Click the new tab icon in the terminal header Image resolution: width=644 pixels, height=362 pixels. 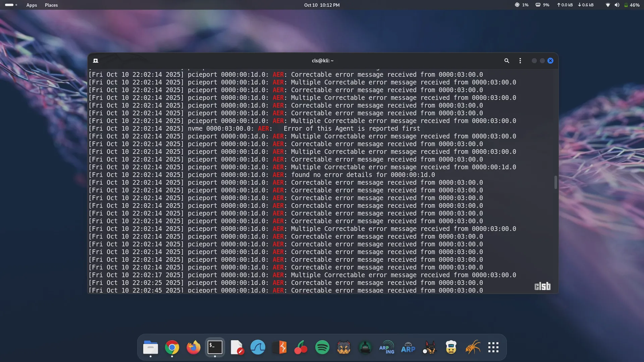(96, 61)
